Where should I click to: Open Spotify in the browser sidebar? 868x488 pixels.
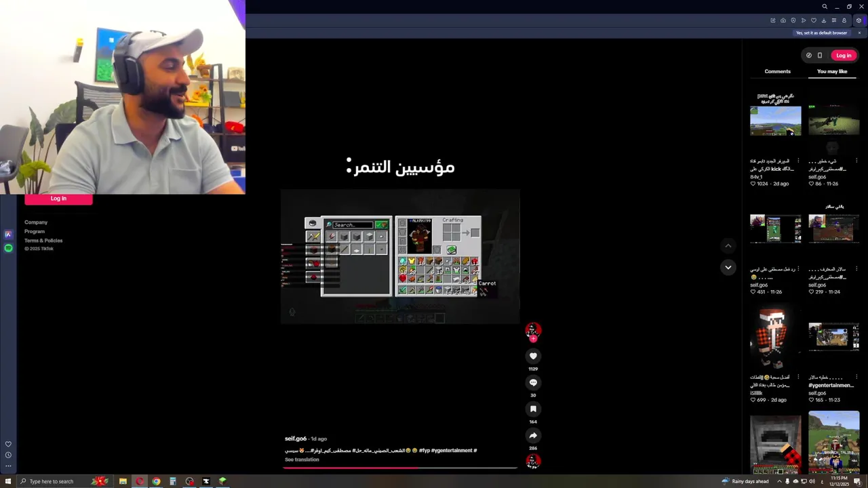coord(8,248)
